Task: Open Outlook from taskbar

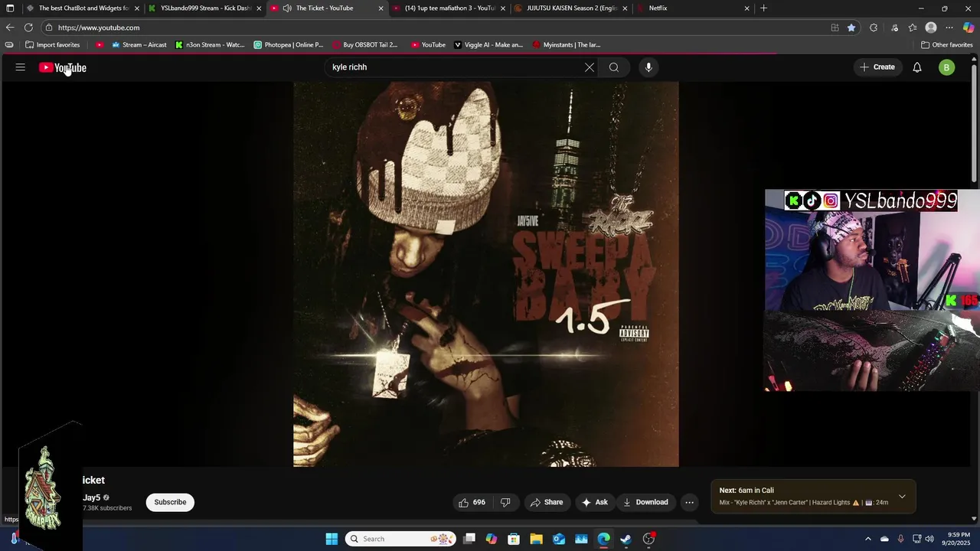Action: 559,539
